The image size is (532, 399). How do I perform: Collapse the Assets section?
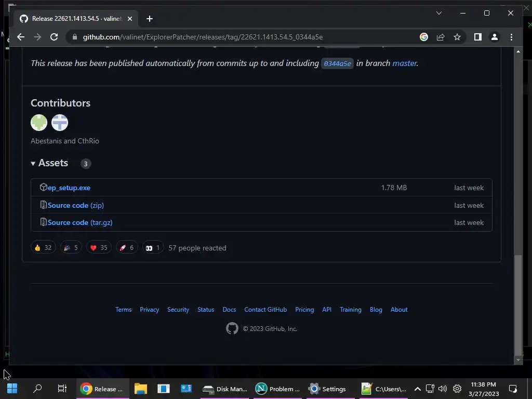pyautogui.click(x=50, y=163)
